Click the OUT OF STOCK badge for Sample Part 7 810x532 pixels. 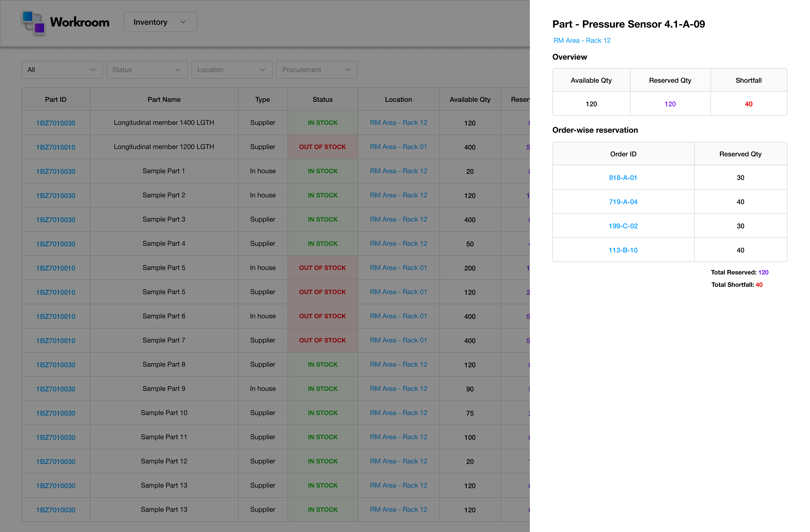coord(322,340)
